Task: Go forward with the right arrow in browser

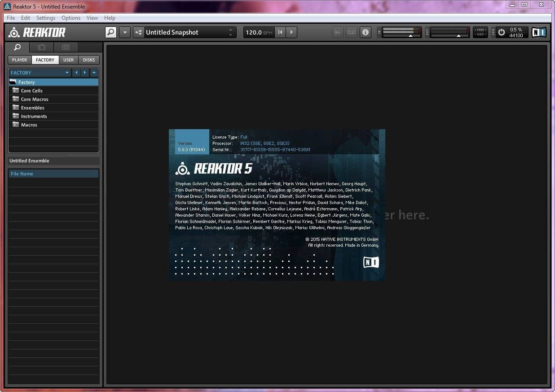Action: (85, 73)
